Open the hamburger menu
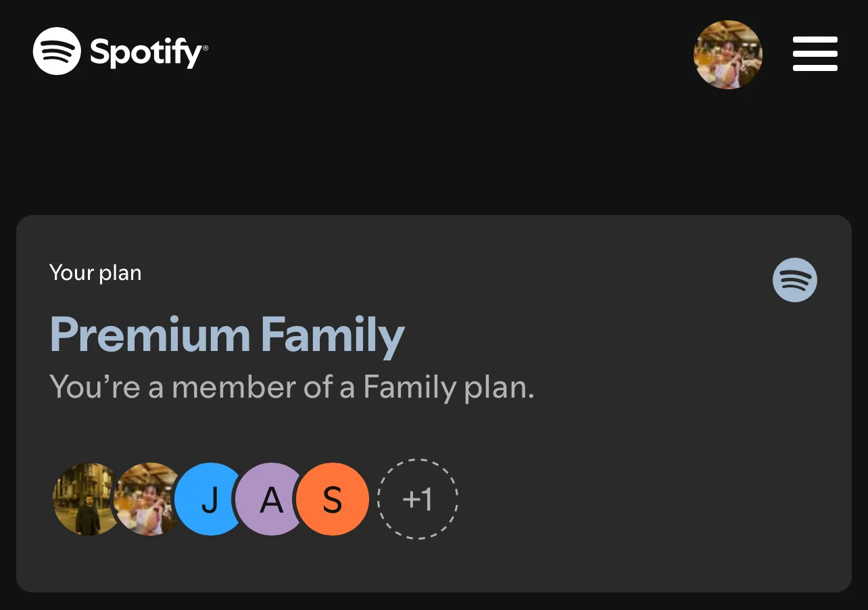Viewport: 868px width, 610px height. pyautogui.click(x=815, y=53)
